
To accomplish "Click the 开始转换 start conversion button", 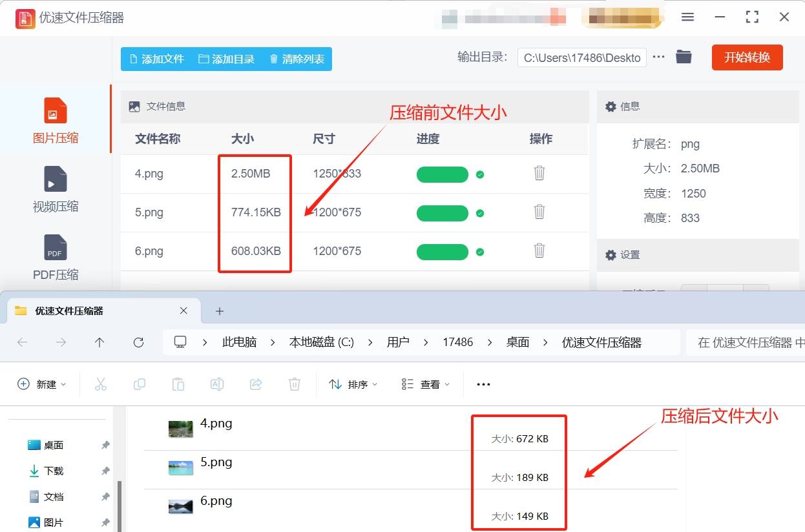I will coord(747,57).
